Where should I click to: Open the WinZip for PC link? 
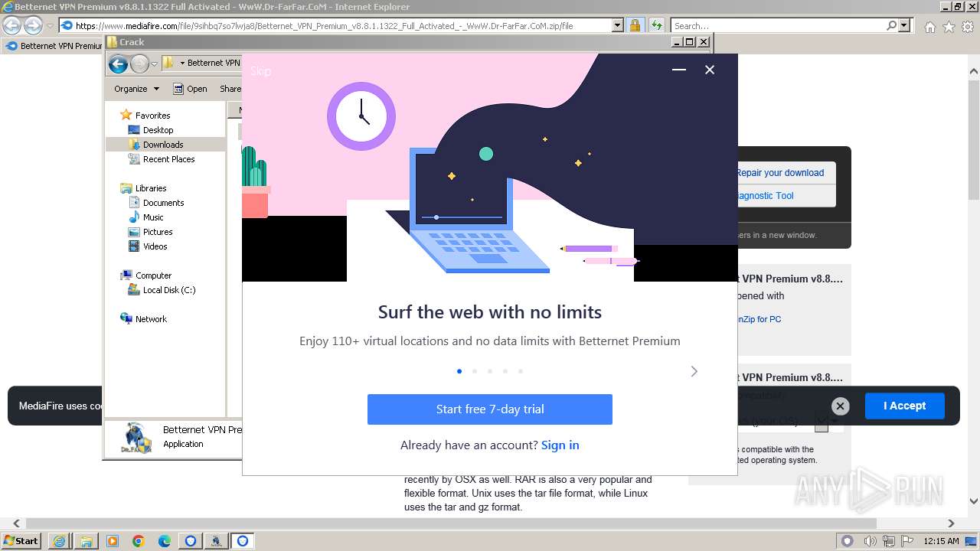(759, 319)
